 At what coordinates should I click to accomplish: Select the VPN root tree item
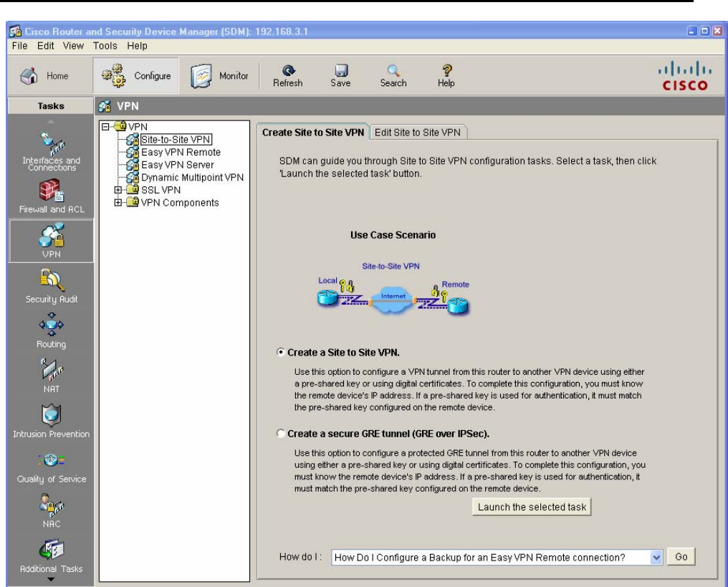(x=138, y=127)
